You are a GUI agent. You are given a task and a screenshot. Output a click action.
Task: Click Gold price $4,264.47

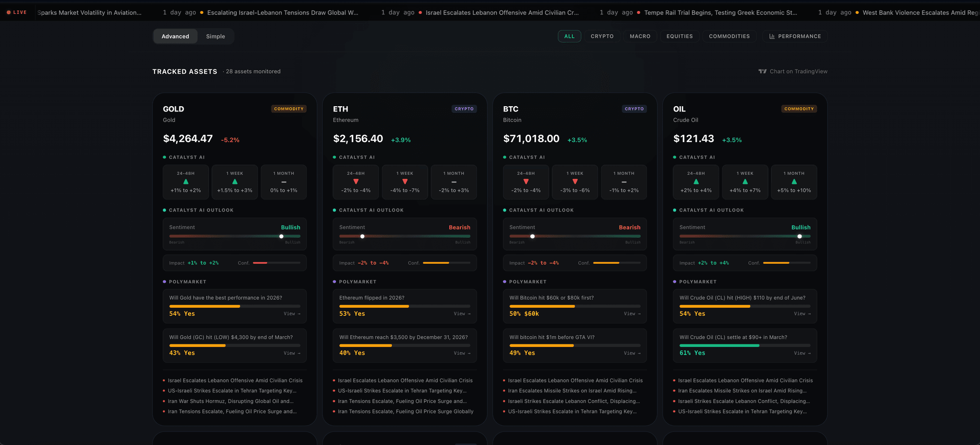[188, 139]
